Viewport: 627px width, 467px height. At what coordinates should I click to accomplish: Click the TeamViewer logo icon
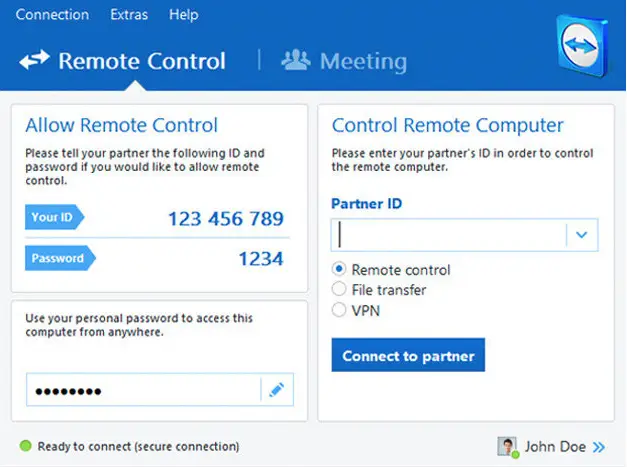(x=582, y=46)
